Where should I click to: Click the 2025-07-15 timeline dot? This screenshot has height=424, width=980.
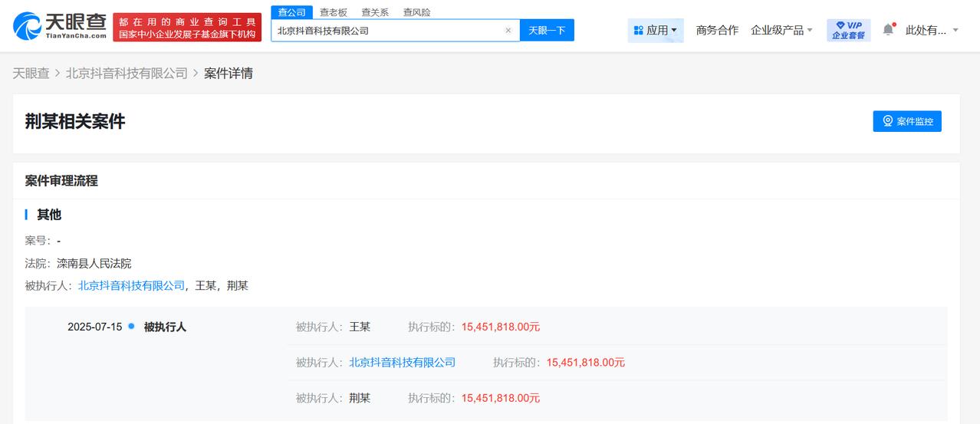[x=131, y=326]
